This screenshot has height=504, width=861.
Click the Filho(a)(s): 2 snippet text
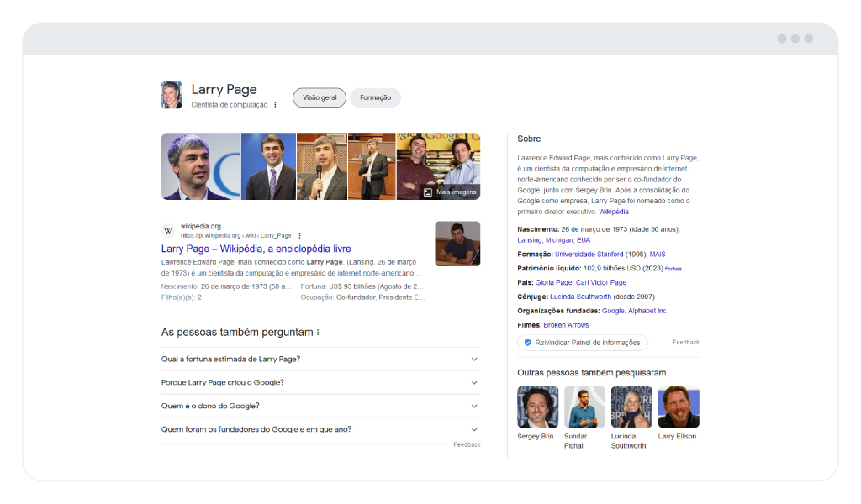pyautogui.click(x=182, y=297)
